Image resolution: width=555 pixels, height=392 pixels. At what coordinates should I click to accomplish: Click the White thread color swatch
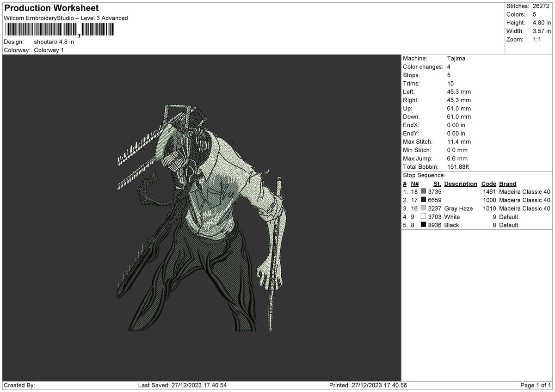(423, 217)
